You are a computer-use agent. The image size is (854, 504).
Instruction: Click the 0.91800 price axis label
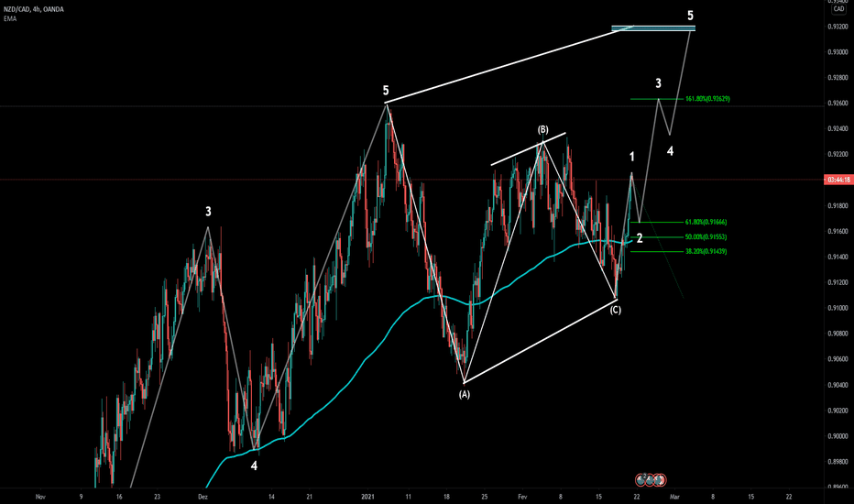point(838,206)
